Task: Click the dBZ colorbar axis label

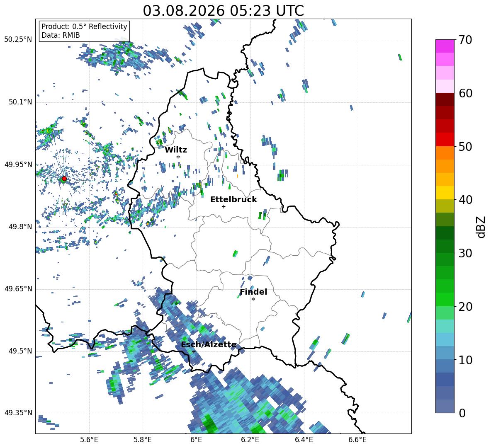Action: tap(481, 227)
